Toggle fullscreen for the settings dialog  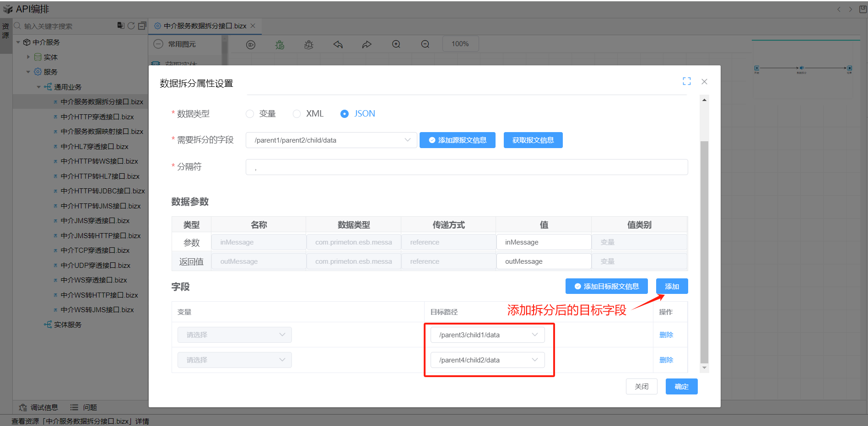[686, 81]
